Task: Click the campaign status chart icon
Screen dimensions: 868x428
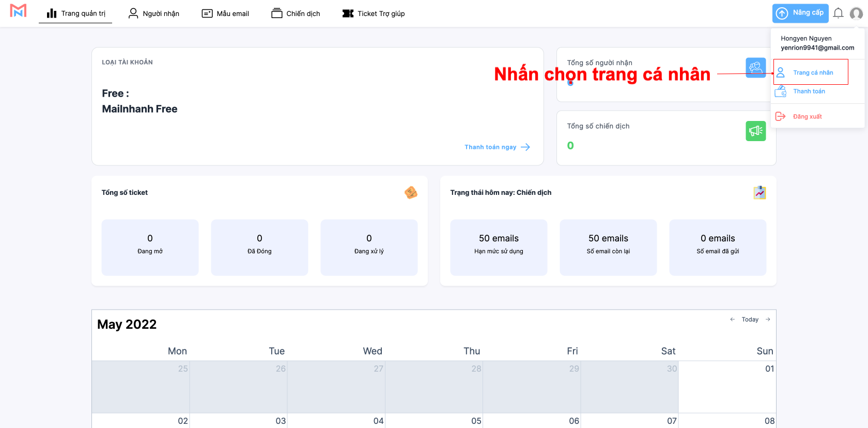Action: [x=760, y=193]
